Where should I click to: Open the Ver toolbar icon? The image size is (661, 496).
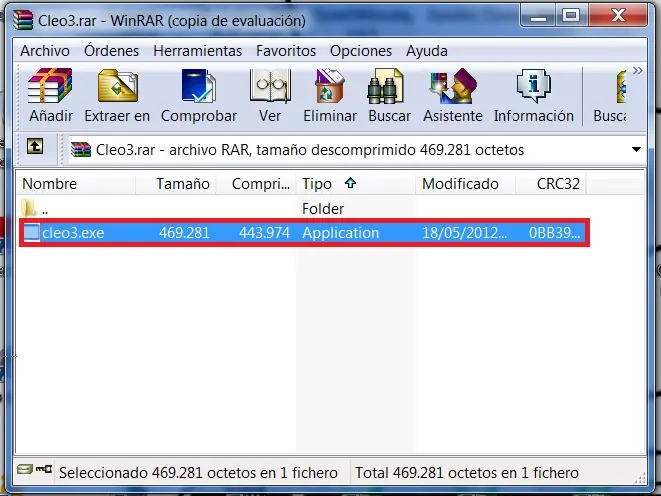[270, 86]
